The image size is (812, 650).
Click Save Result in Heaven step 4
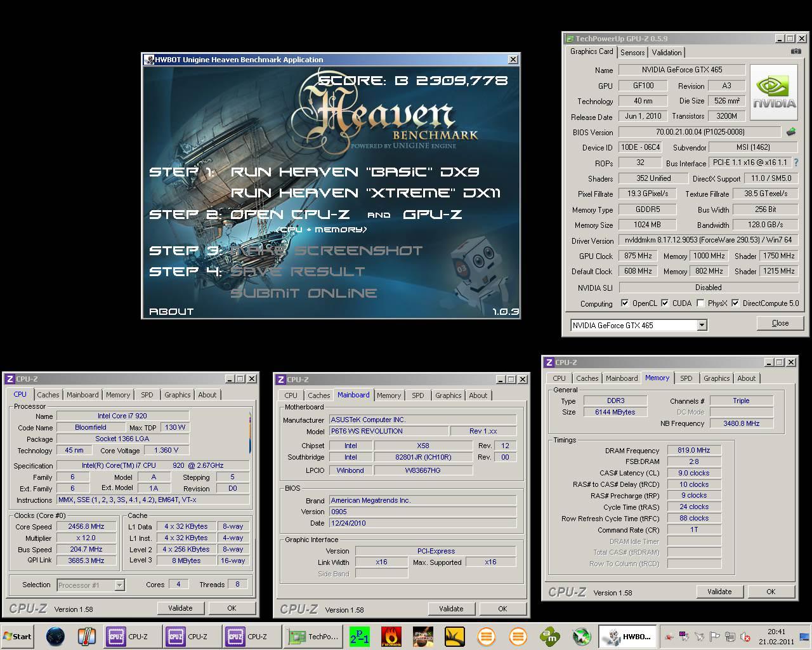(x=298, y=272)
